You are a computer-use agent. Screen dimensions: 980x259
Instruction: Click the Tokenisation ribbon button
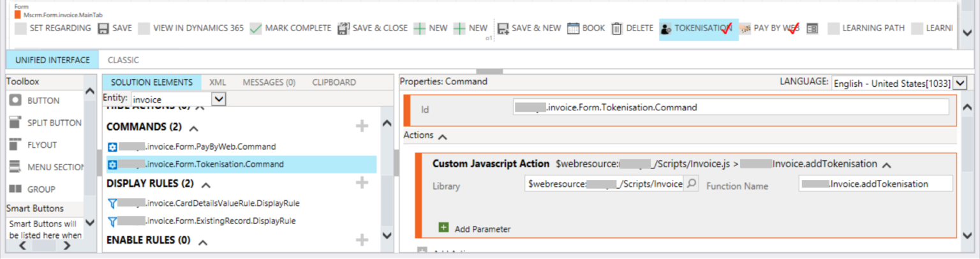[x=698, y=28]
